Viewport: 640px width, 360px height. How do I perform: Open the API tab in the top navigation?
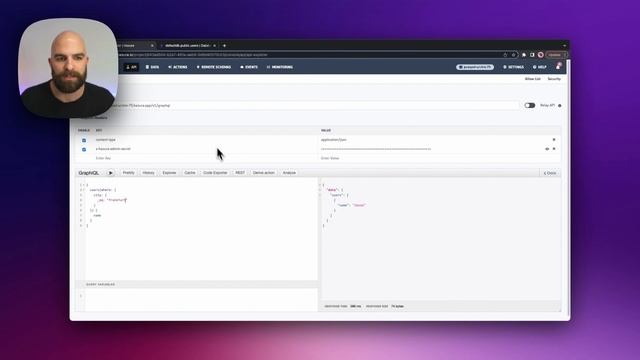coord(131,67)
